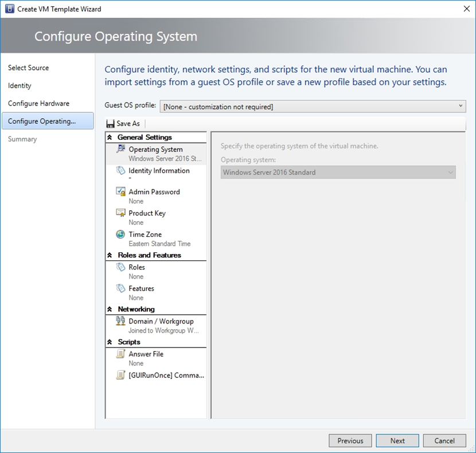The width and height of the screenshot is (476, 453).
Task: Click the Product Key certificate icon
Action: [120, 213]
